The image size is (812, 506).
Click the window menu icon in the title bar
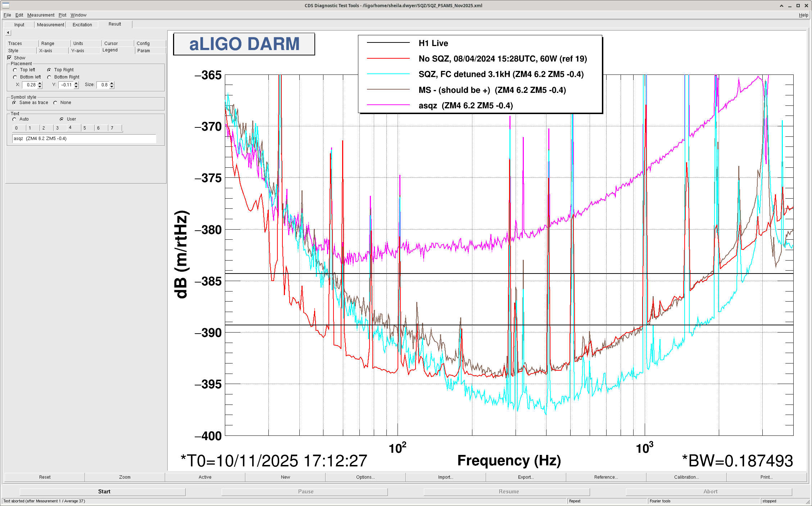(5, 5)
